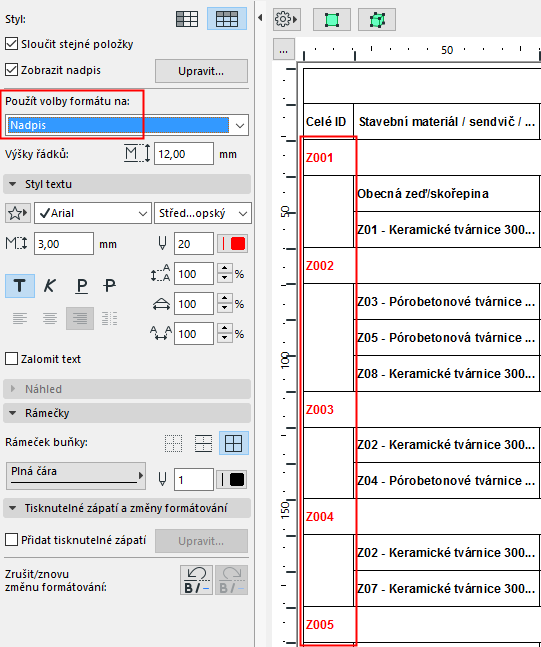Viewport: 541px width, 647px height.
Task: Enable underline text style (P)
Action: 82,286
